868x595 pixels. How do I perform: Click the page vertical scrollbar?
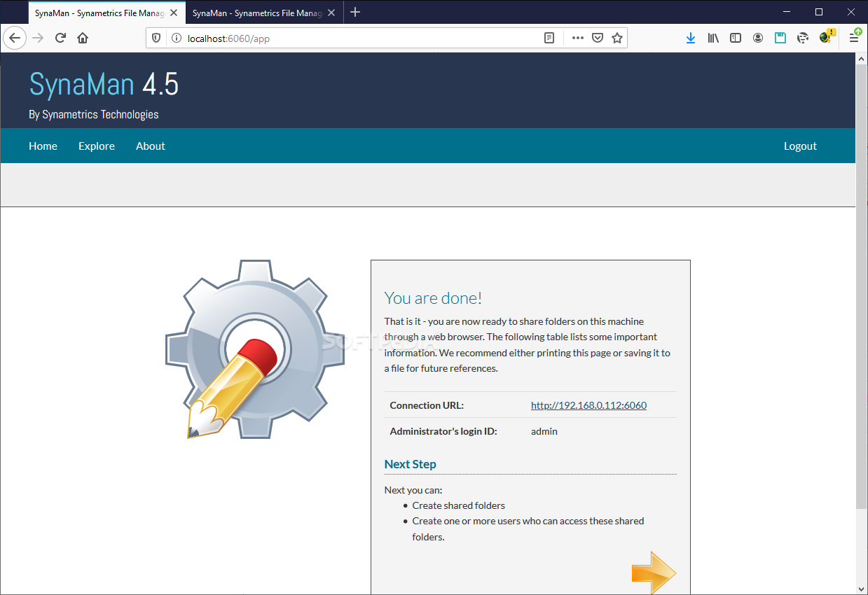click(x=862, y=287)
